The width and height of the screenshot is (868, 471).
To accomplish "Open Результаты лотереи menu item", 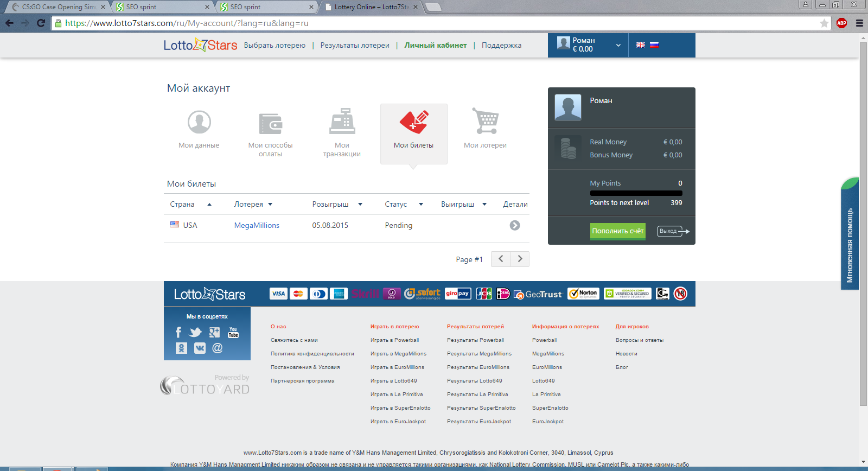I will pos(355,45).
